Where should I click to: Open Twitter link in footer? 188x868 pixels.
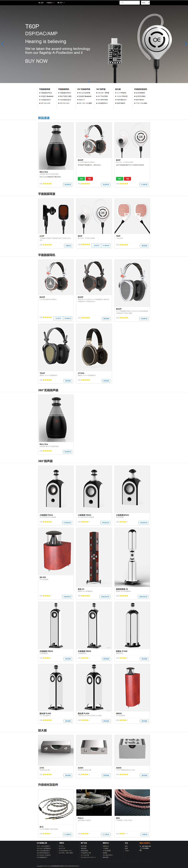(x=127, y=850)
